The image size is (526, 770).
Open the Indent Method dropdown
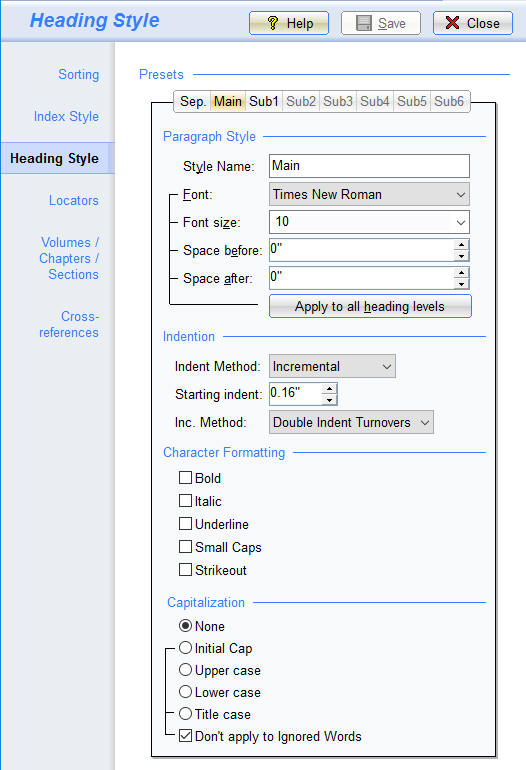click(332, 366)
